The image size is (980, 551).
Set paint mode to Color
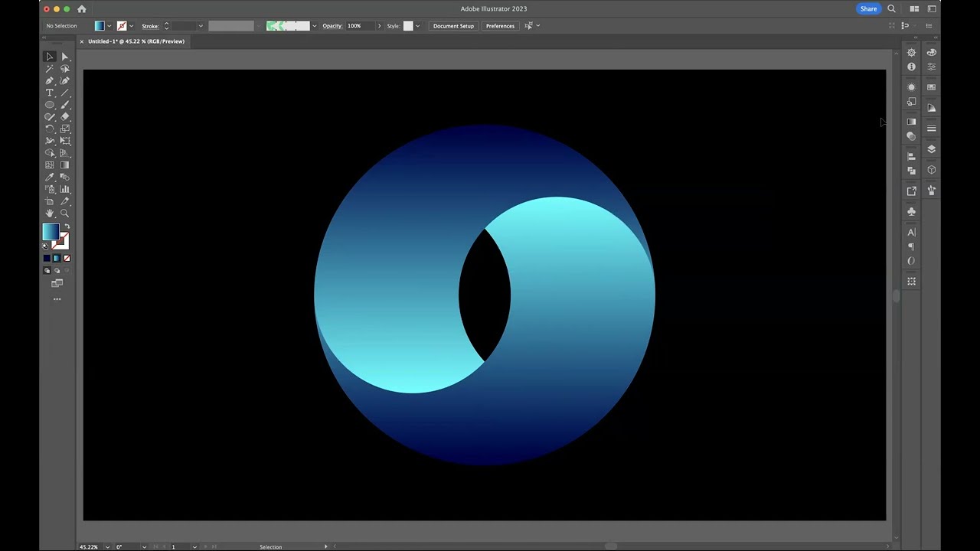(47, 259)
